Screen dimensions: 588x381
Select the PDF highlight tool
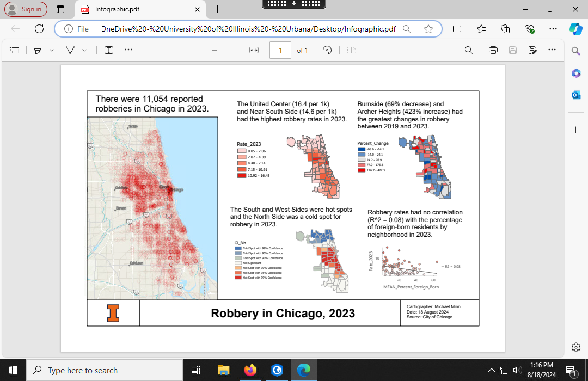(38, 50)
